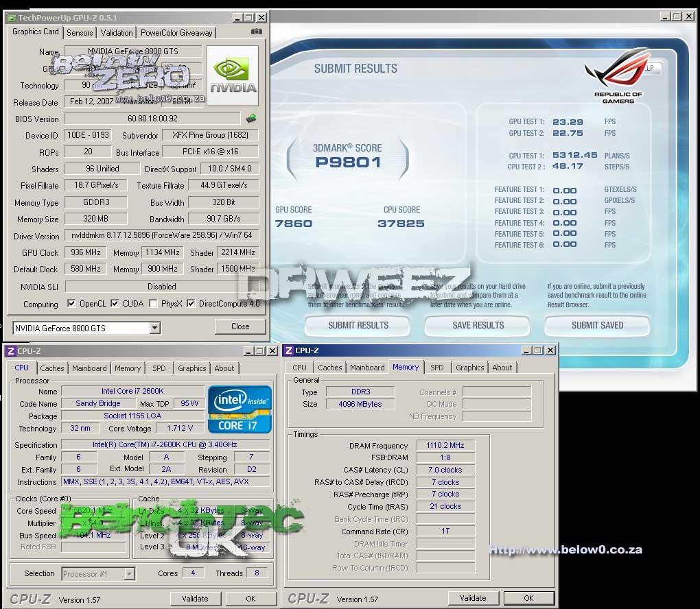Viewport: 700px width, 609px height.
Task: Click the 3DMark score P9801
Action: 348,163
